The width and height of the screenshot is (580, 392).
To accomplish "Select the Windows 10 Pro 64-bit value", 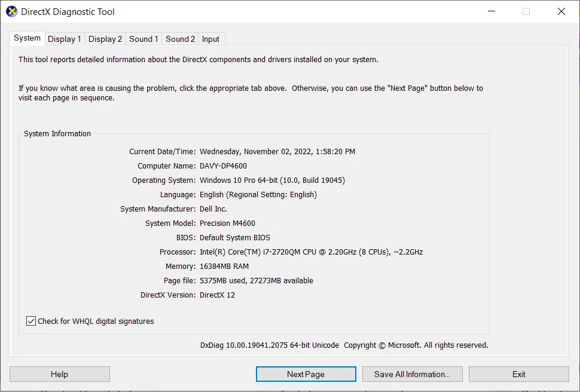I will (272, 180).
